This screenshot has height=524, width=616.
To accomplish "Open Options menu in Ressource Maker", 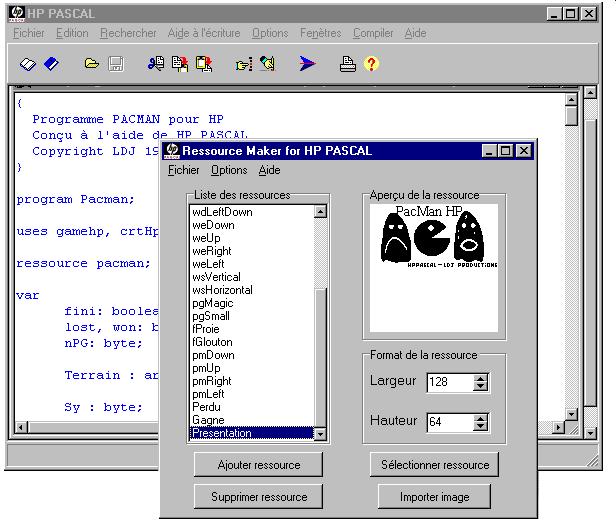I will coord(229,170).
